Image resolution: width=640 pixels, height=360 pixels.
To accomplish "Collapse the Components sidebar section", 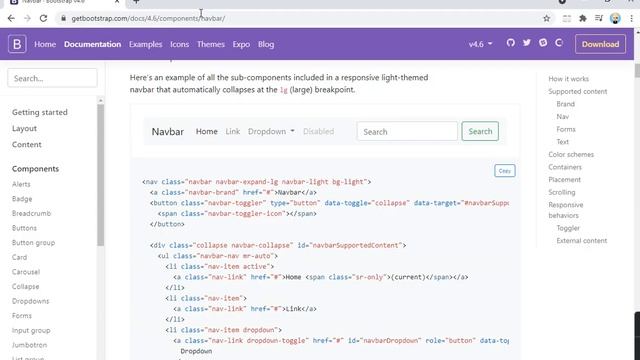I will coord(35,169).
